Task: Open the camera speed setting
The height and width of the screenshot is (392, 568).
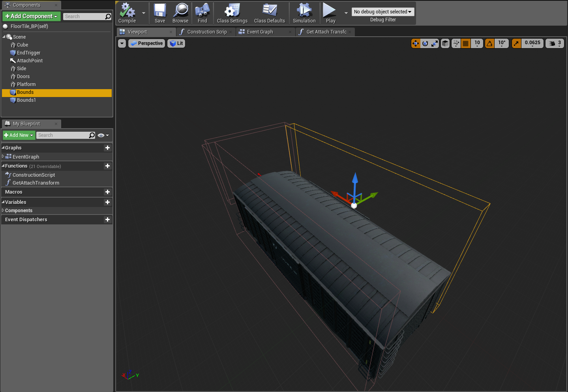Action: click(x=555, y=43)
